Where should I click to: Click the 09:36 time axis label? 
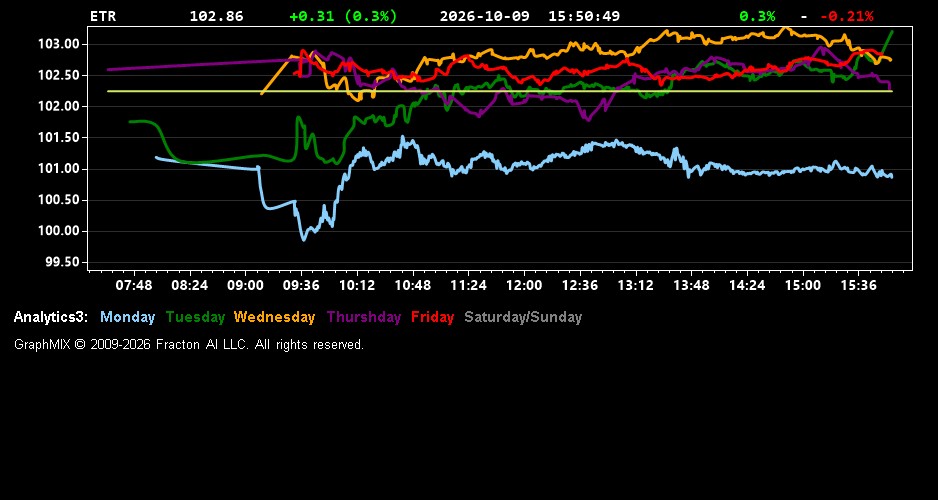click(301, 285)
